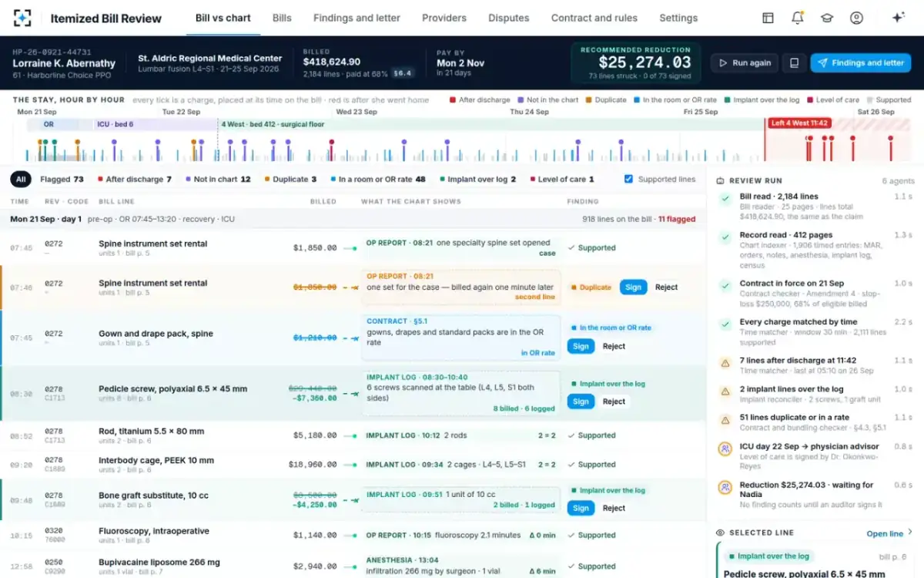Open the Contract and rules tab
The image size is (924, 578).
click(x=594, y=18)
